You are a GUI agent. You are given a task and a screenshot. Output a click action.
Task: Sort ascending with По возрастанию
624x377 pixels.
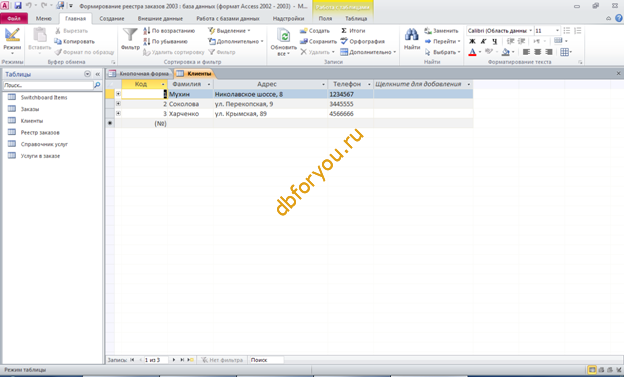[x=169, y=31]
